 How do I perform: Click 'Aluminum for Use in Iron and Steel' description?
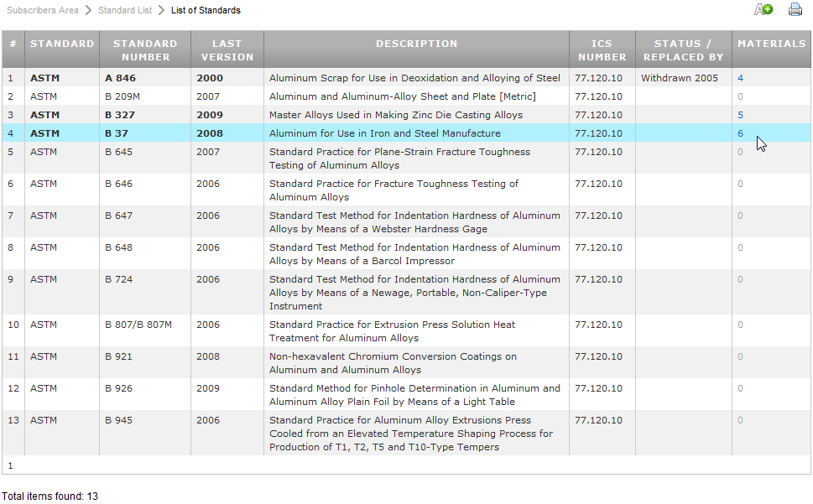pos(385,133)
